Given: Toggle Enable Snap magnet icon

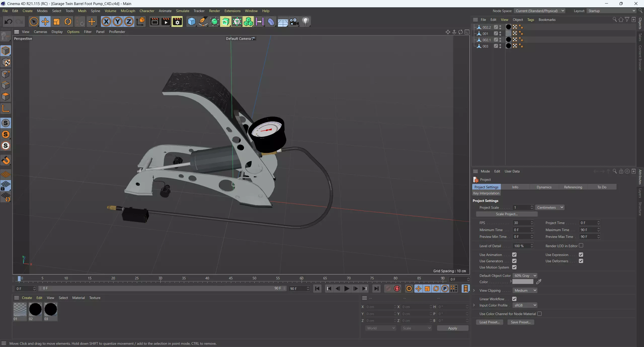Looking at the screenshot, I should [x=6, y=160].
